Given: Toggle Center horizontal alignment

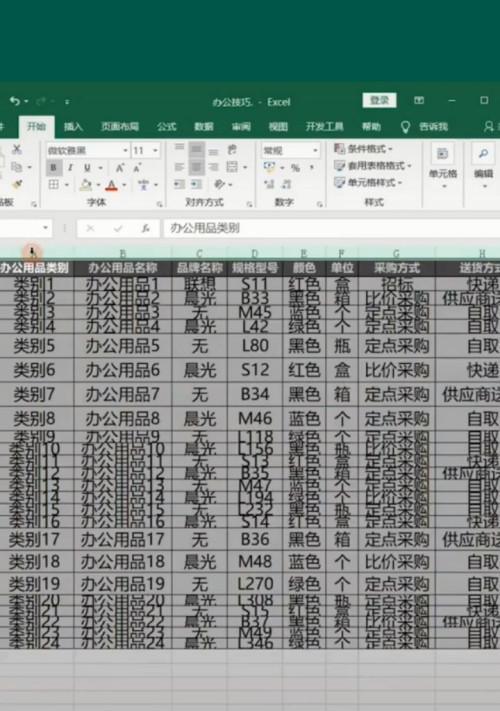Looking at the screenshot, I should coord(196,167).
